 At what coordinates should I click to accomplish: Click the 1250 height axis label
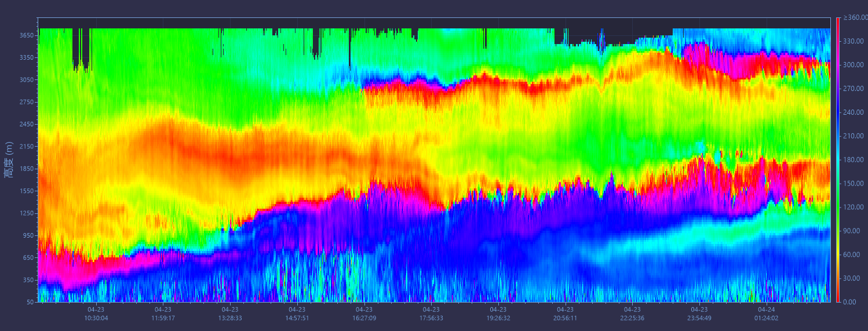25,213
